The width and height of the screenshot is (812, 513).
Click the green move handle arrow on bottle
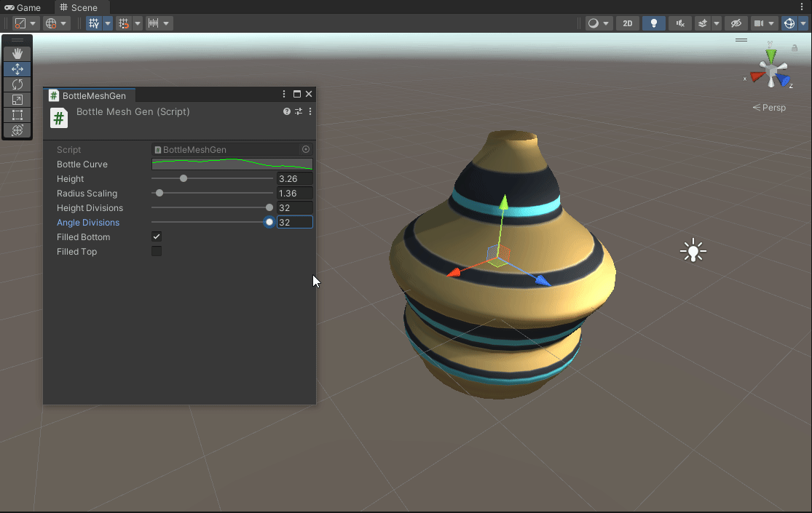(x=503, y=202)
